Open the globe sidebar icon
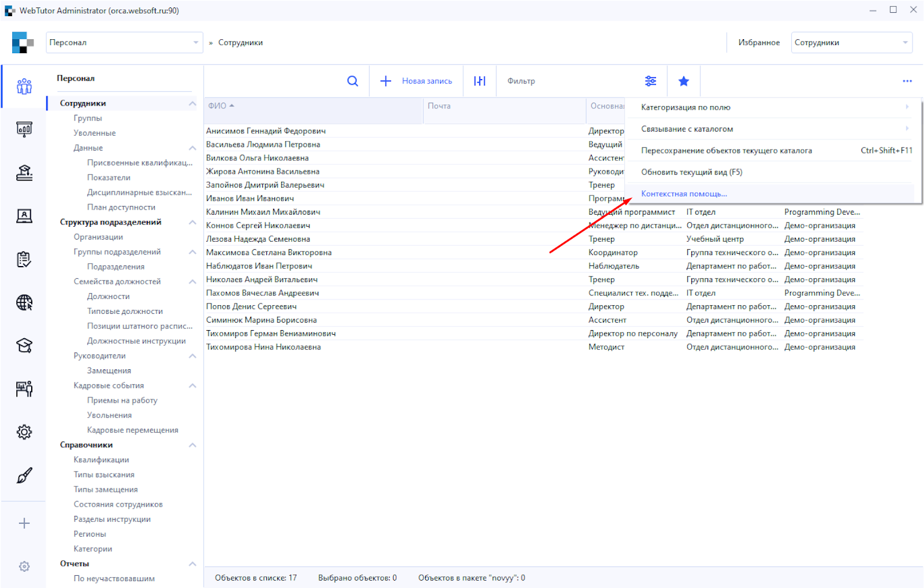 (x=24, y=302)
